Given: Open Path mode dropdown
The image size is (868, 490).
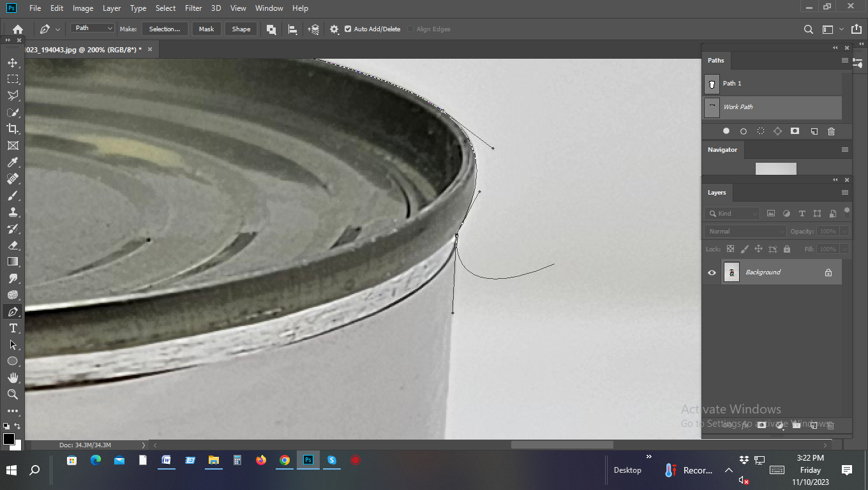Looking at the screenshot, I should (93, 28).
